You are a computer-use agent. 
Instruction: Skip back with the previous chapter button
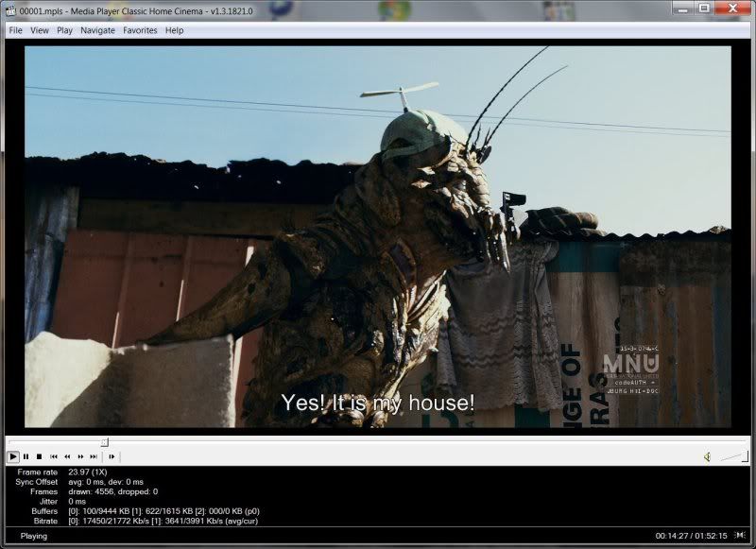point(54,456)
